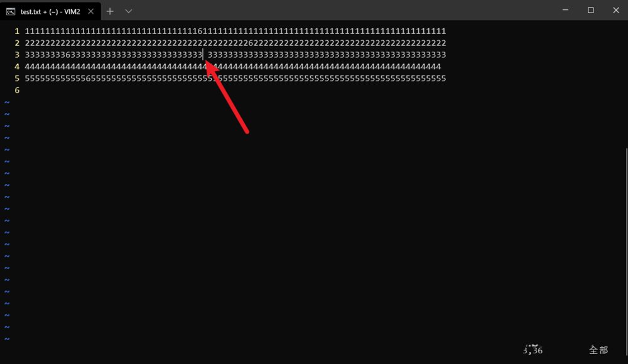Image resolution: width=628 pixels, height=364 pixels.
Task: Close the test.txt VIM2 tab
Action: coord(91,11)
